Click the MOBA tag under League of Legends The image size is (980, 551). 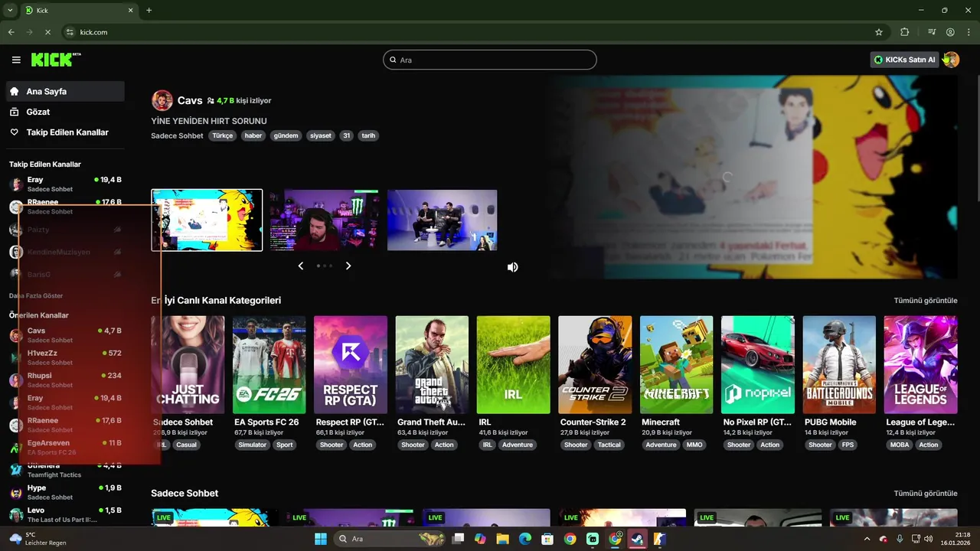point(900,445)
